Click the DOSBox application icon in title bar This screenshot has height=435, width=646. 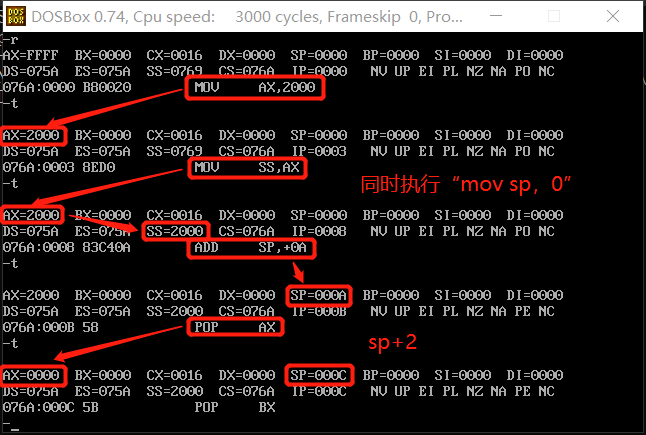click(16, 16)
